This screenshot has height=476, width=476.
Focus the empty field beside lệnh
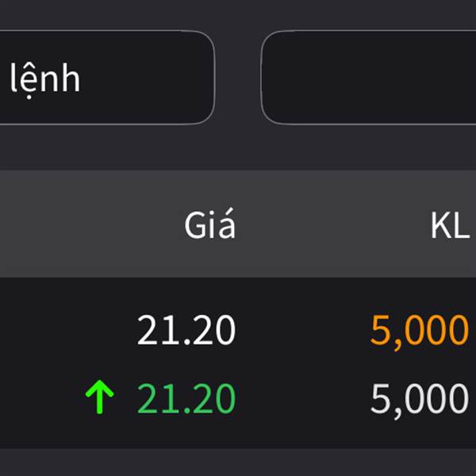[368, 78]
